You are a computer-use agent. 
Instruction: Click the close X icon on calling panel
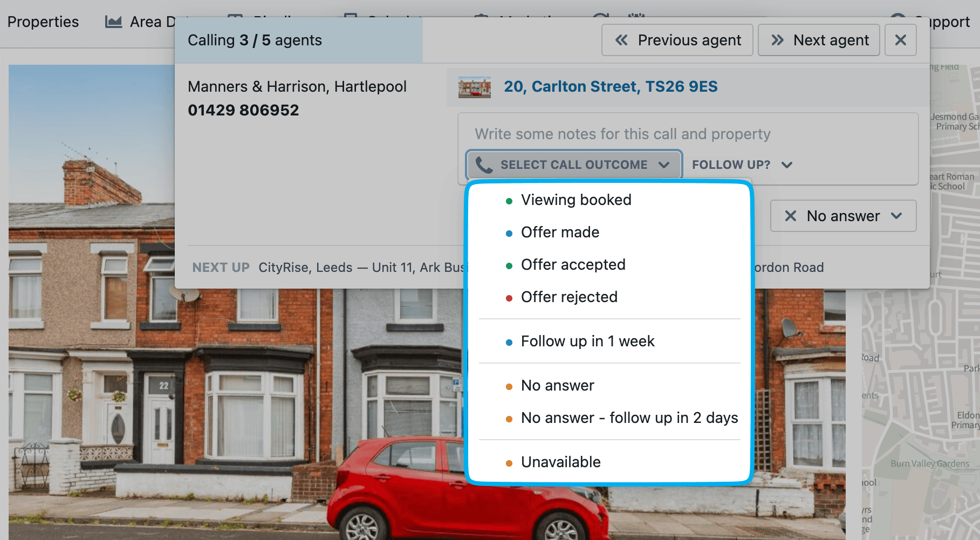[900, 40]
